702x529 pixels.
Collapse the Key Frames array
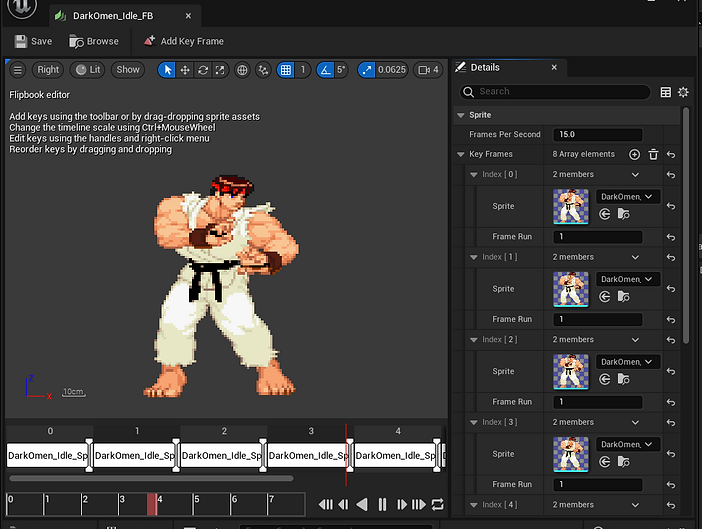coord(461,154)
